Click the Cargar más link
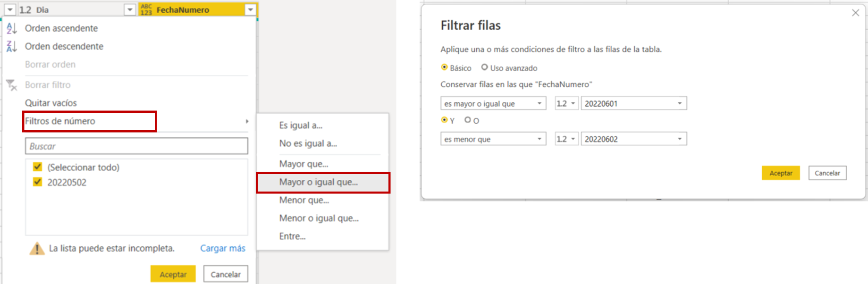 pyautogui.click(x=223, y=248)
